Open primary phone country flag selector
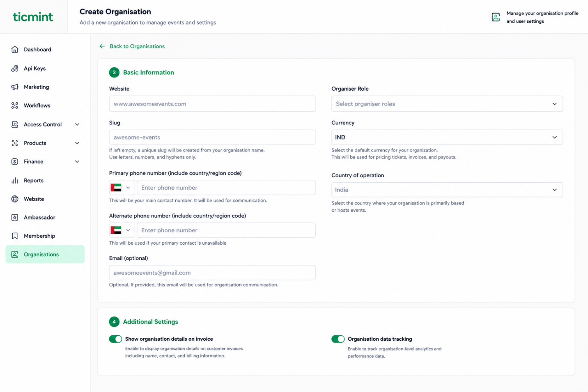 pos(122,188)
